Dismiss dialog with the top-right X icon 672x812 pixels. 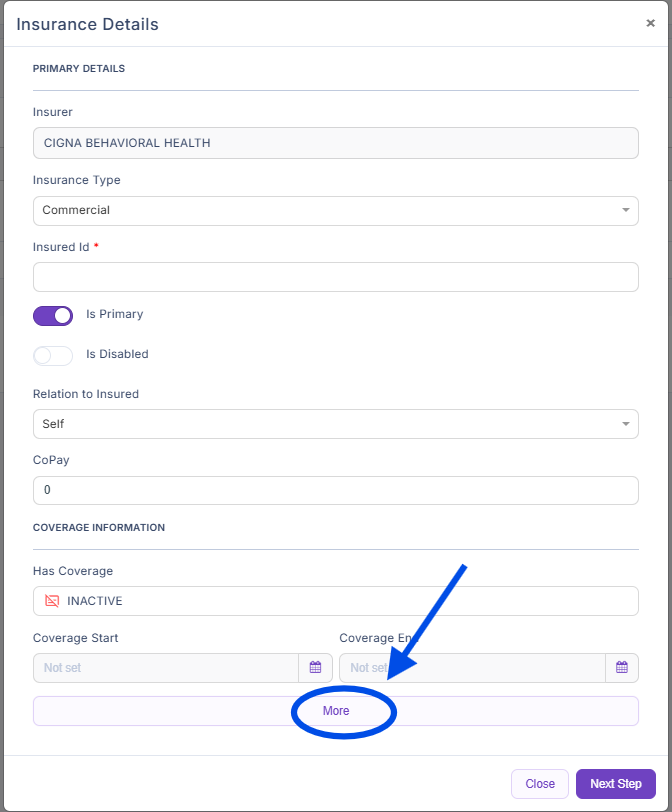pos(650,23)
